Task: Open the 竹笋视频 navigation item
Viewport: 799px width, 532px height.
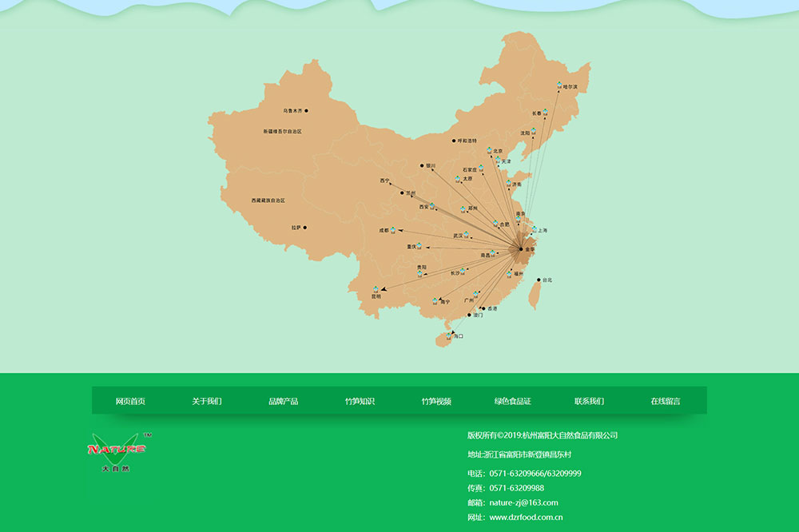Action: click(436, 401)
